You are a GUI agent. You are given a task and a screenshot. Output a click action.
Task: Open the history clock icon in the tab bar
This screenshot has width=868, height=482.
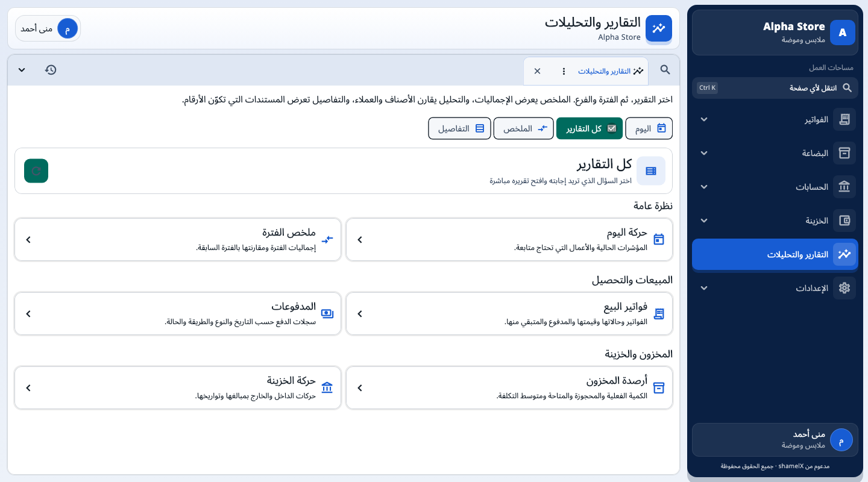point(51,70)
